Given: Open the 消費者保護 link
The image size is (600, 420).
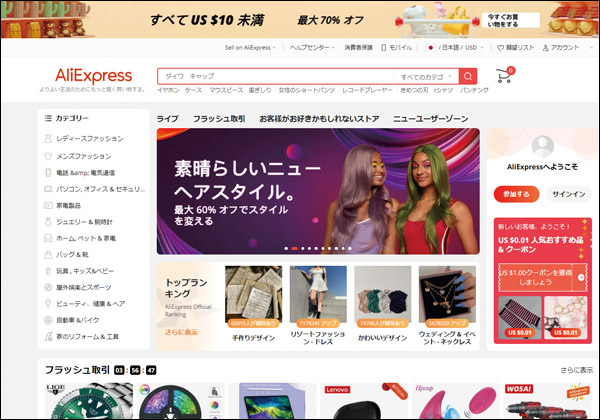Looking at the screenshot, I should [358, 48].
